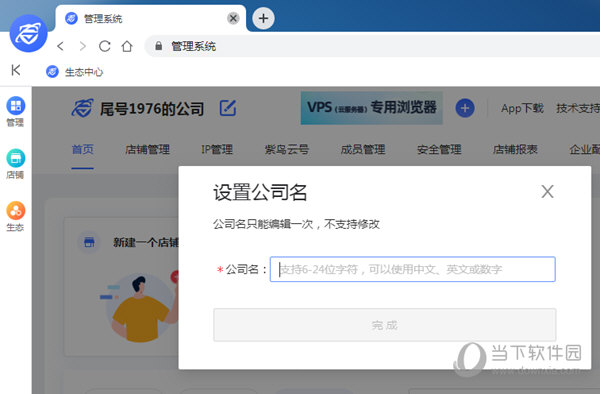Switch to the 成员管理 tab
Viewport: 600px width, 394px height.
363,149
